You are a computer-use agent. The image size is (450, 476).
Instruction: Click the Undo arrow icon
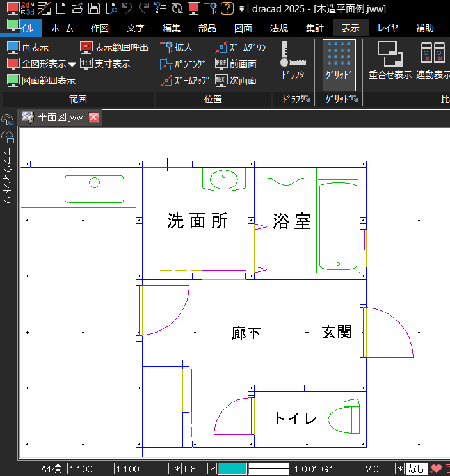click(127, 8)
